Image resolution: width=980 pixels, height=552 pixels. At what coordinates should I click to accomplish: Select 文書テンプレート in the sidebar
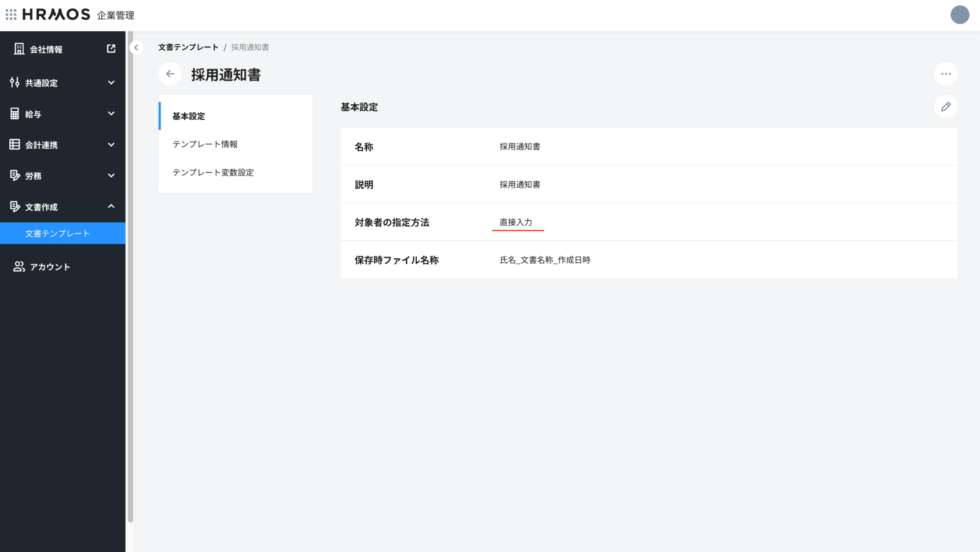point(57,233)
